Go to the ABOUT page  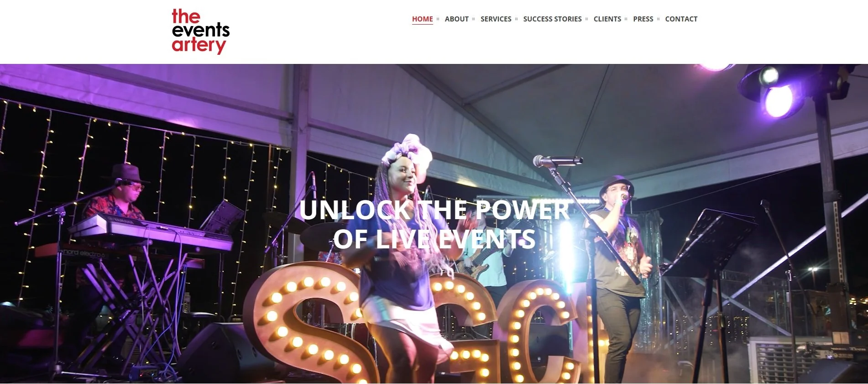click(x=456, y=19)
